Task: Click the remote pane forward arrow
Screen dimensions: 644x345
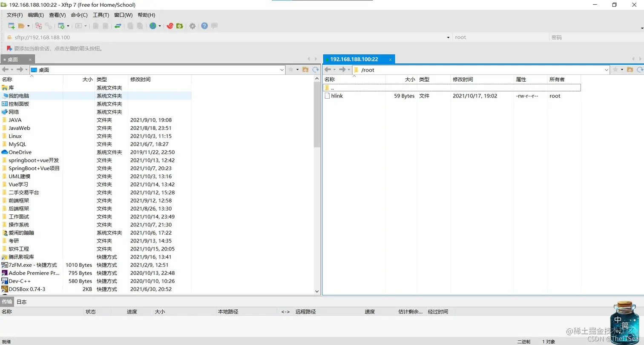Action: tap(342, 69)
